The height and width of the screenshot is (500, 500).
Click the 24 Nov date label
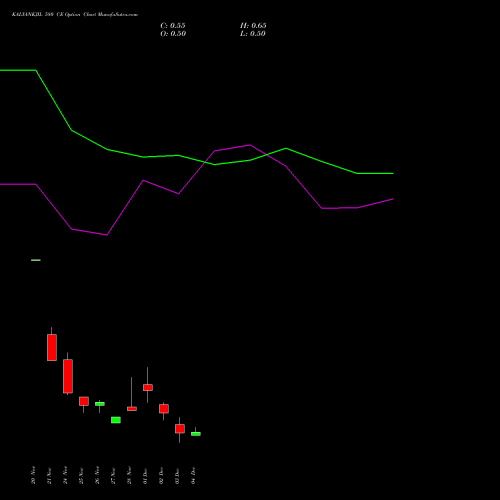[x=65, y=475]
